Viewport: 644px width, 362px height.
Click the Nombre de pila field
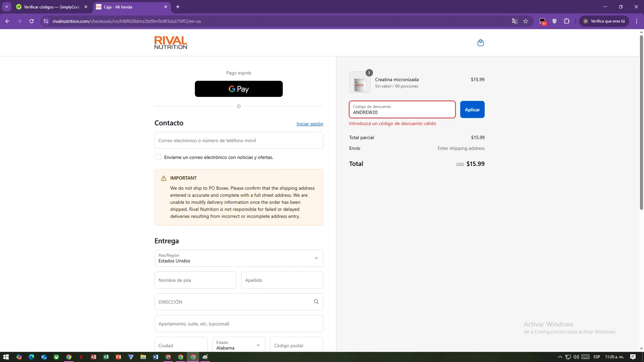pos(195,280)
